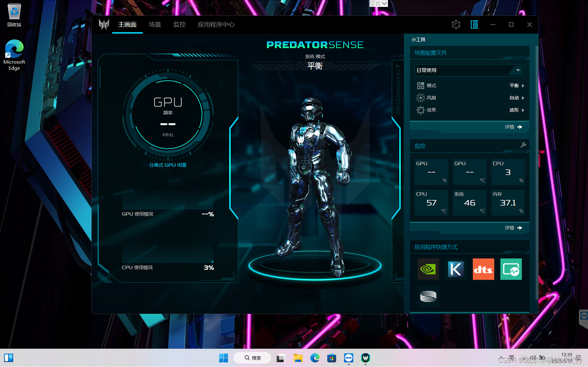
Task: Click the taskbar clock 13:39
Action: [567, 355]
